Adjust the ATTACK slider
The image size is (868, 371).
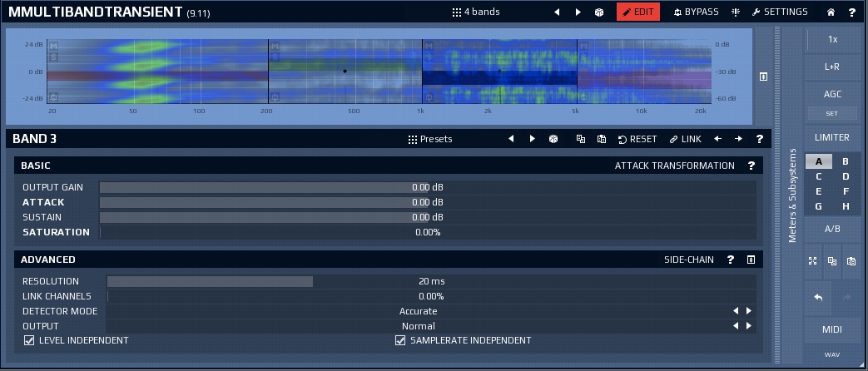click(428, 202)
